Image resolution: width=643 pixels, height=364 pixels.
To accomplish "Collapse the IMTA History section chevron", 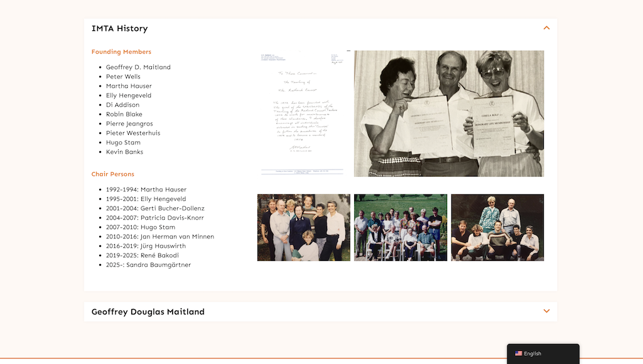I will [x=546, y=28].
